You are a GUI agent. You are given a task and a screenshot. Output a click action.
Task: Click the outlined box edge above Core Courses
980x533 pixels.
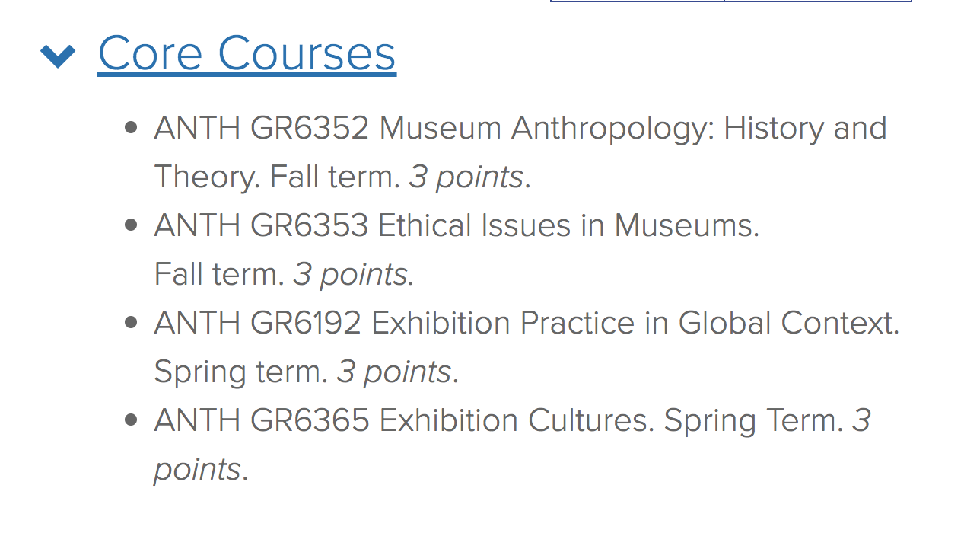pyautogui.click(x=730, y=2)
